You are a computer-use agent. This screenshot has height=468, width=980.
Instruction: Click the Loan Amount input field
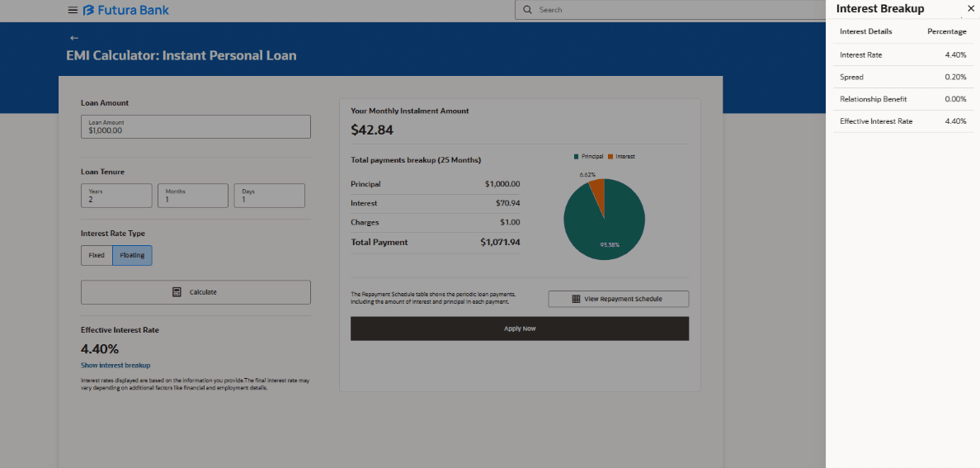pyautogui.click(x=196, y=126)
